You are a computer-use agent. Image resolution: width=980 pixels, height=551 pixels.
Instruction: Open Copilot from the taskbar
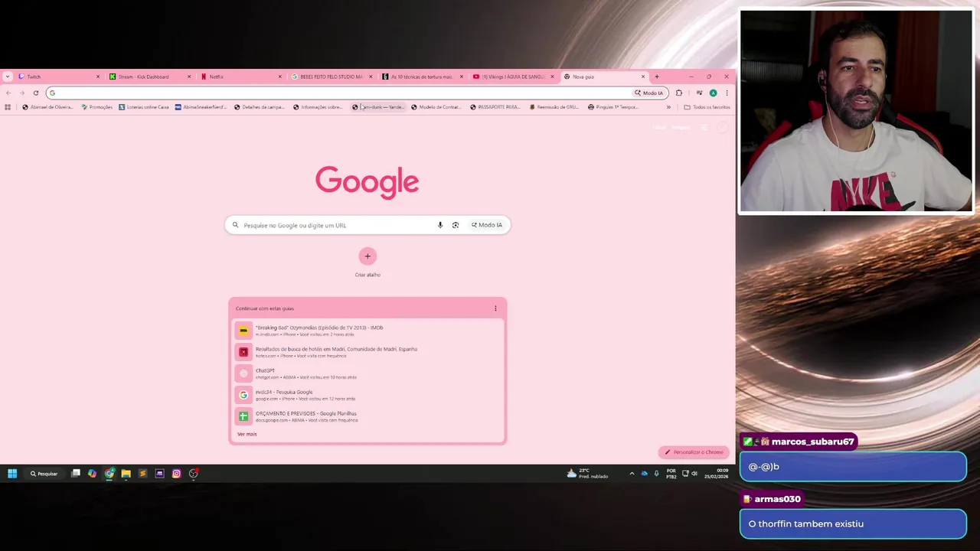point(92,474)
